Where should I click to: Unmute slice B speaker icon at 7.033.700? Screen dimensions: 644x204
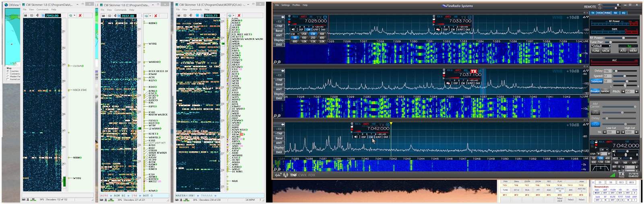[438, 29]
